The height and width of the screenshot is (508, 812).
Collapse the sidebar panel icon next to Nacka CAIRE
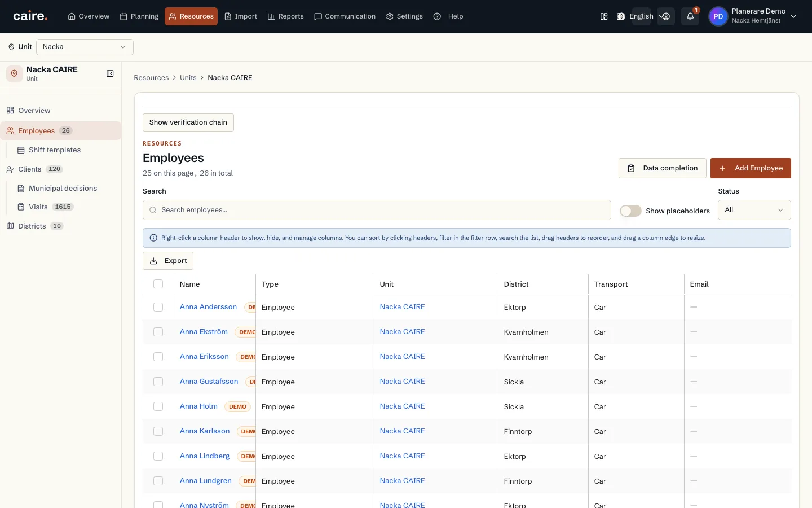coord(110,73)
